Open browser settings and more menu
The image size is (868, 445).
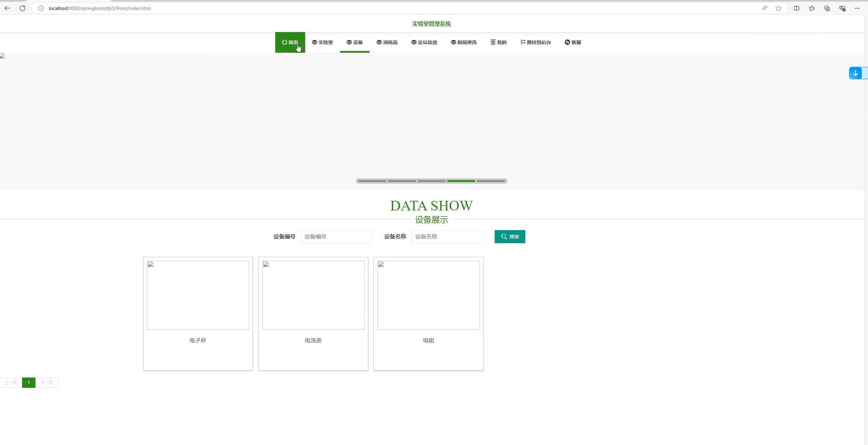tap(857, 8)
